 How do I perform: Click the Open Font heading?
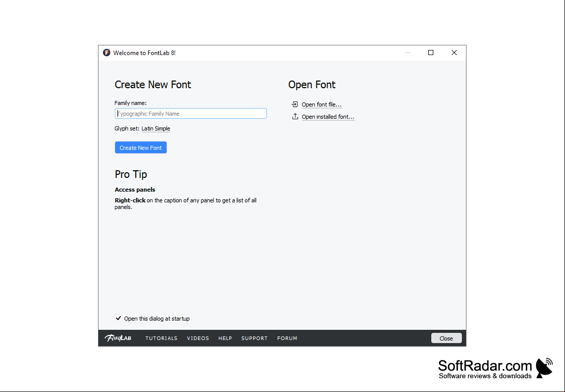pos(312,85)
